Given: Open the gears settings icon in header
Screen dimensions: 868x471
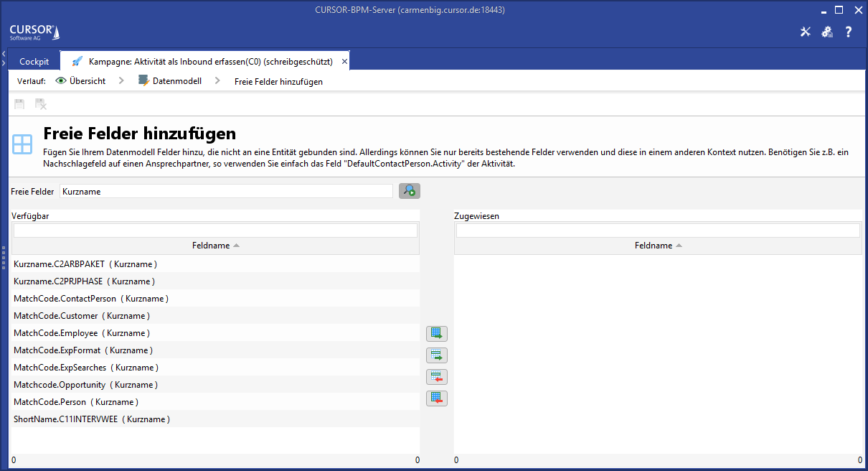Looking at the screenshot, I should tap(826, 32).
